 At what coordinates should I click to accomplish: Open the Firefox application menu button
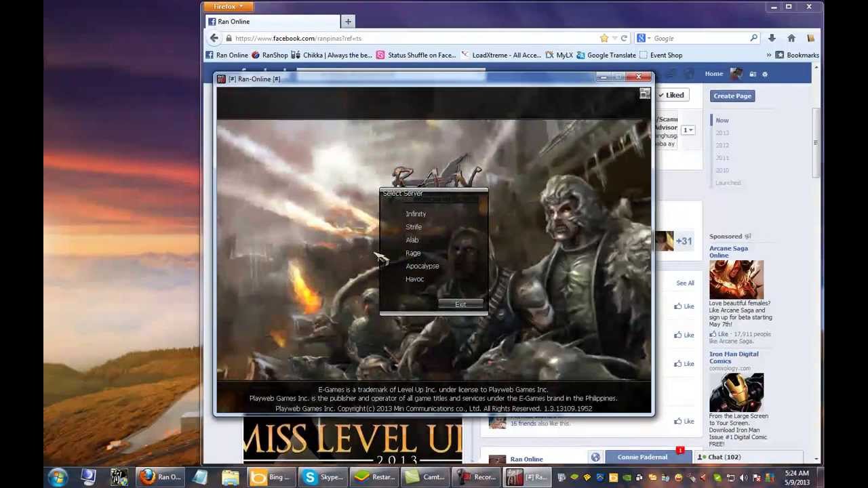click(x=227, y=7)
